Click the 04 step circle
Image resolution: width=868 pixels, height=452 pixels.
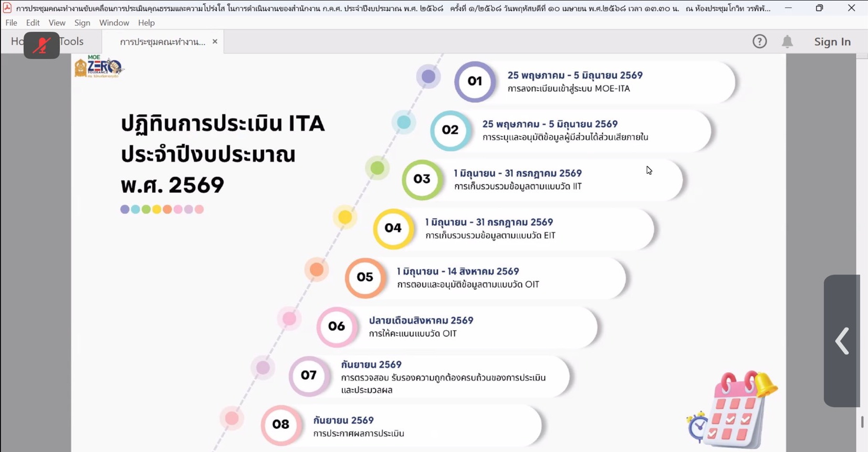pos(393,228)
